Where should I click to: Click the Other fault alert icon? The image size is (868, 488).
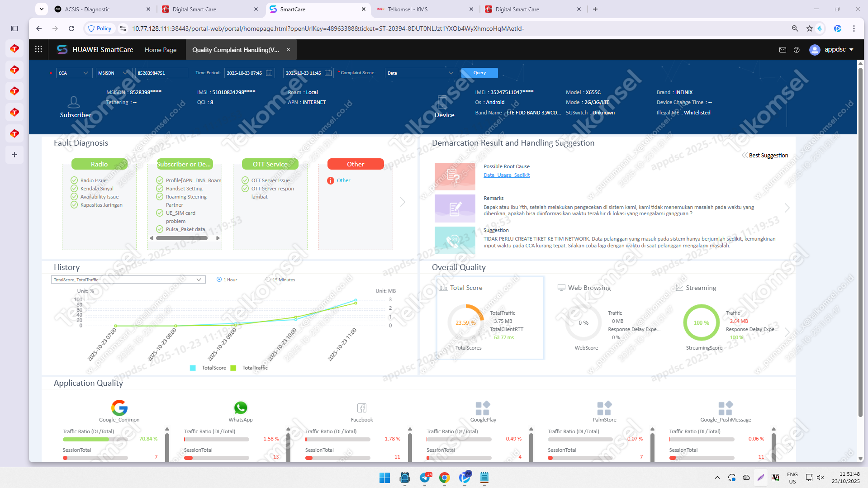(331, 181)
